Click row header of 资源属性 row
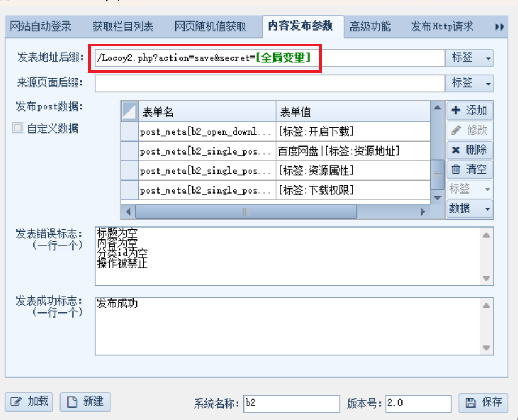The image size is (518, 420). [x=130, y=171]
